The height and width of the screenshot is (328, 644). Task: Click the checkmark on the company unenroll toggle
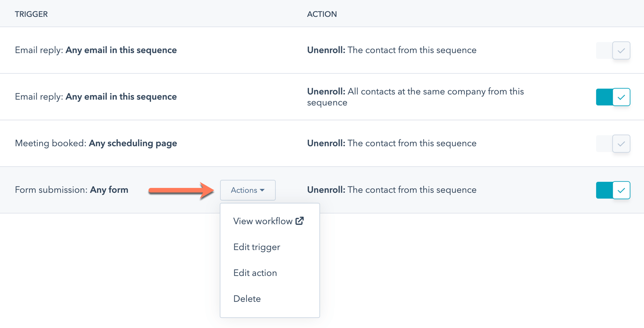tap(621, 97)
